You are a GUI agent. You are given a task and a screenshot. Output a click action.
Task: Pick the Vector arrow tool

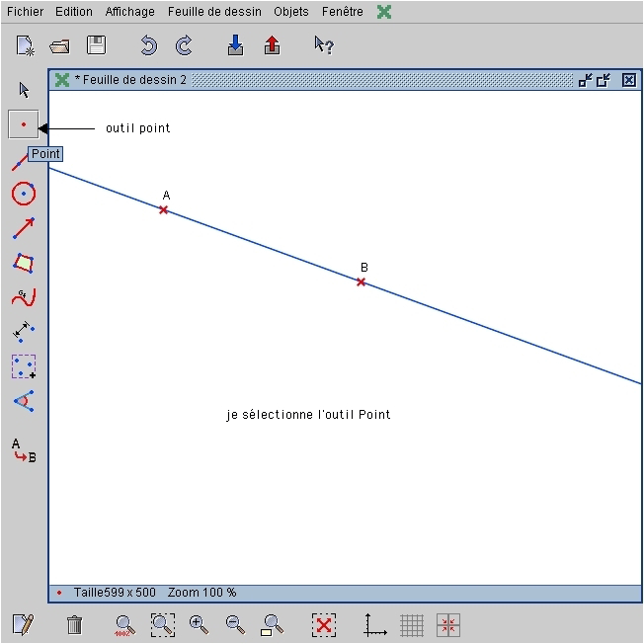(x=24, y=228)
